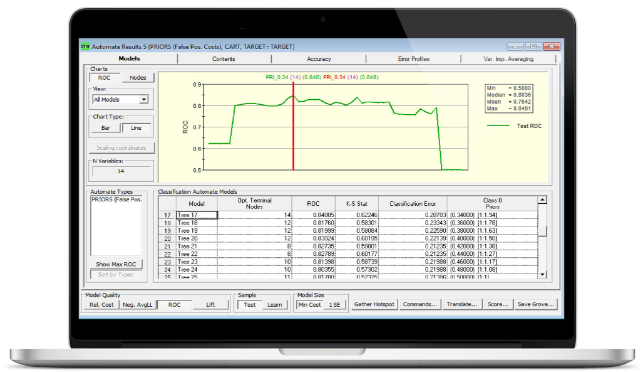Select Rel. Cost model quality

tap(102, 305)
